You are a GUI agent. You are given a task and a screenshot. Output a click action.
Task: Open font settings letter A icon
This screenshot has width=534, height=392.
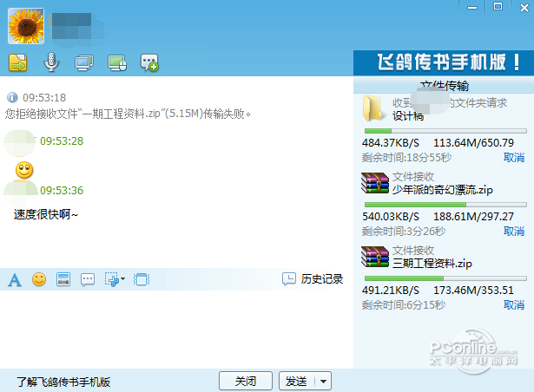click(15, 280)
